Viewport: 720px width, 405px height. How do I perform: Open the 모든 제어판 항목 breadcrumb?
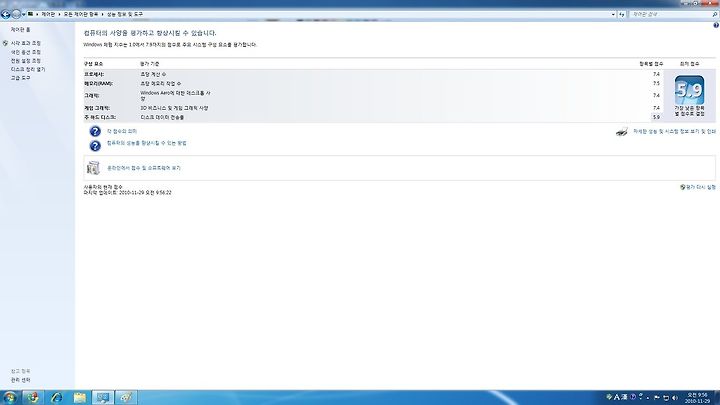click(80, 14)
